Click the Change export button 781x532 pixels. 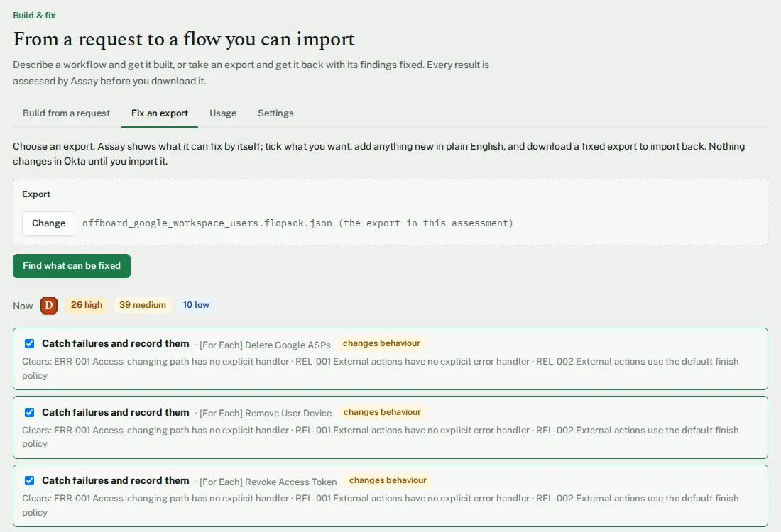pos(49,223)
